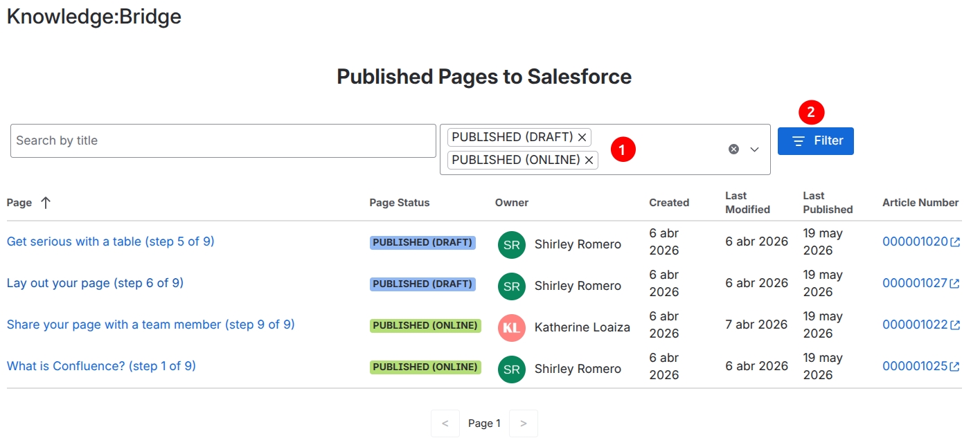Open article number 000001027
The image size is (980, 438).
click(915, 284)
